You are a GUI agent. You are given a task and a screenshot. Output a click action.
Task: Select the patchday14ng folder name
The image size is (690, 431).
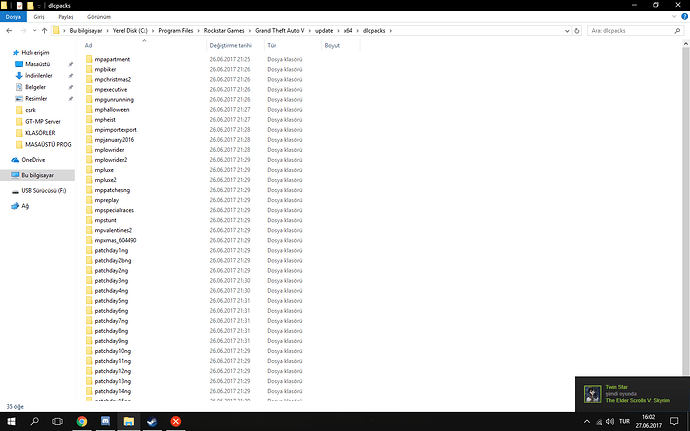point(113,391)
